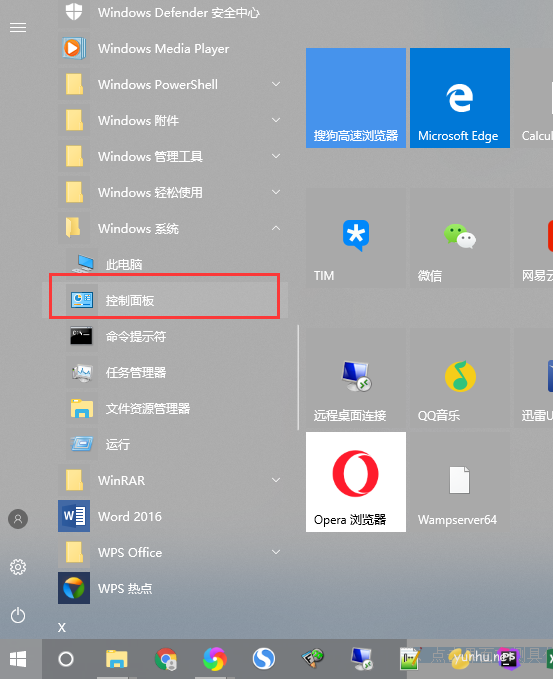Click the 控制面板 control panel icon
553x679 pixels.
tap(82, 300)
